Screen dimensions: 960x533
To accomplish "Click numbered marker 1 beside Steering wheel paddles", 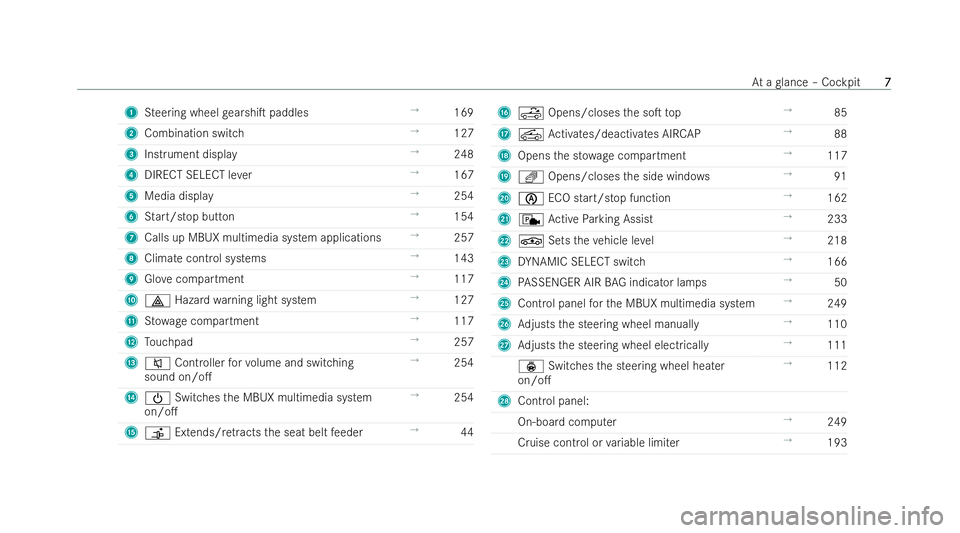I will 131,113.
